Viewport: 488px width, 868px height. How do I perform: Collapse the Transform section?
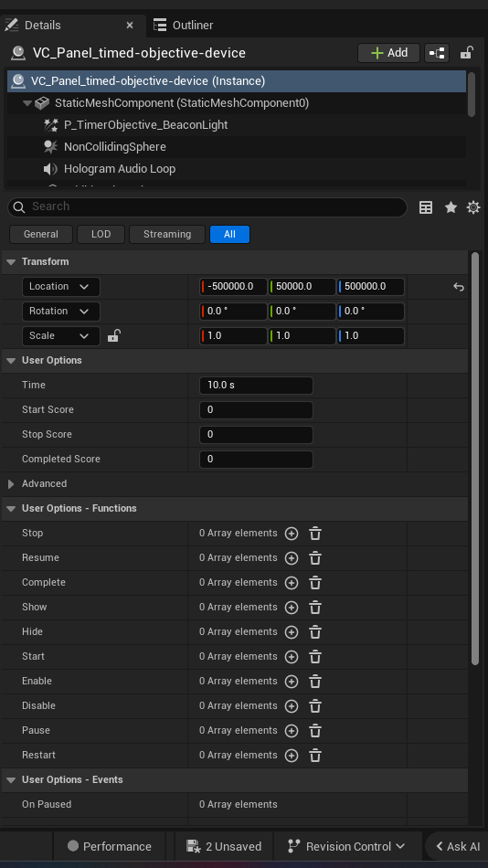(x=11, y=262)
